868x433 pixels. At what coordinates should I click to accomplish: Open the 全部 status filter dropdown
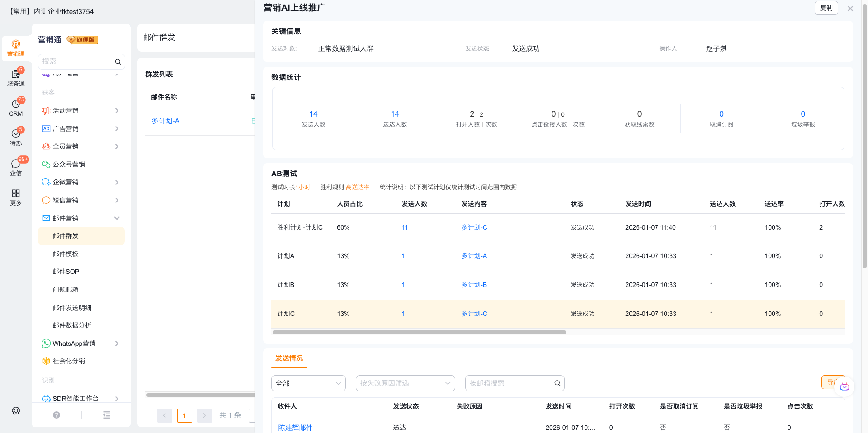pyautogui.click(x=308, y=383)
